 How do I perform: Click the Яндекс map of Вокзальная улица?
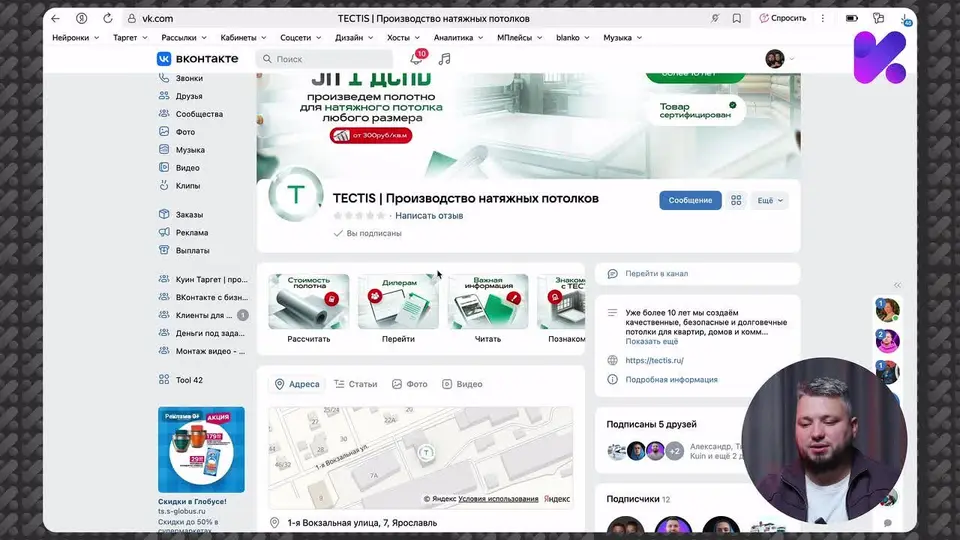[x=421, y=457]
